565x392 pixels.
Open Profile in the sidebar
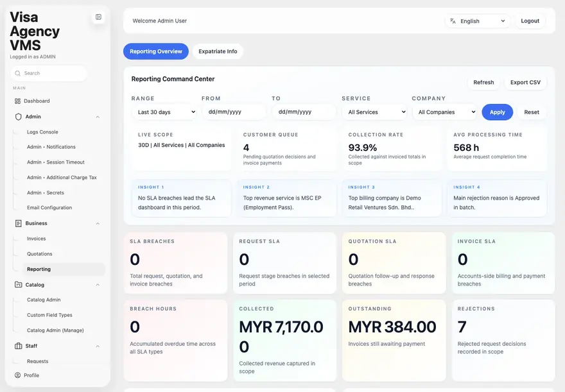(31, 375)
